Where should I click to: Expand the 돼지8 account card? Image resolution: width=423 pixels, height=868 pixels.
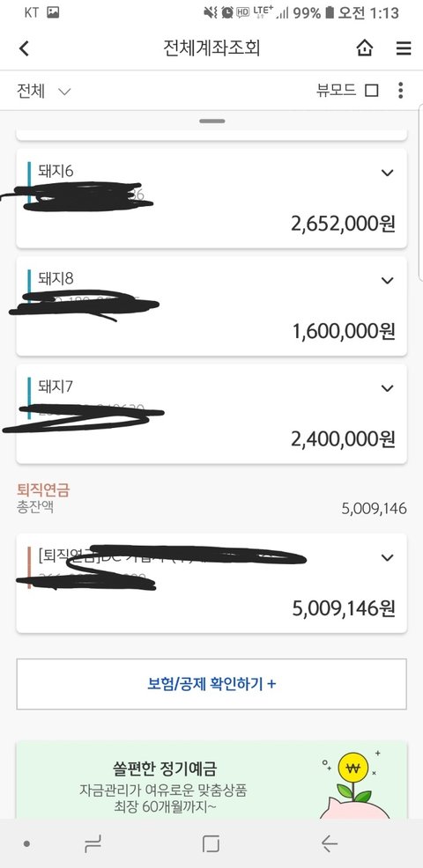(x=387, y=281)
